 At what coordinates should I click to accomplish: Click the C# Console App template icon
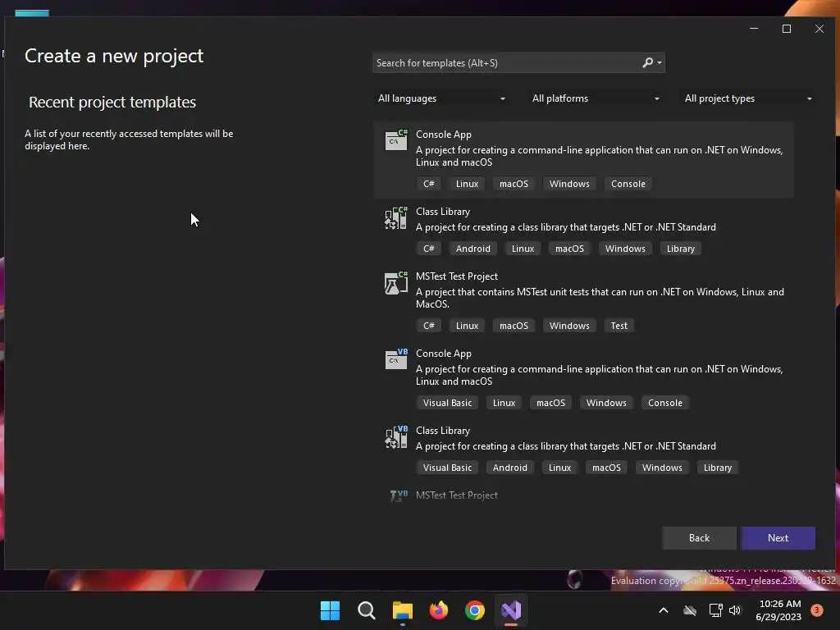tap(396, 139)
